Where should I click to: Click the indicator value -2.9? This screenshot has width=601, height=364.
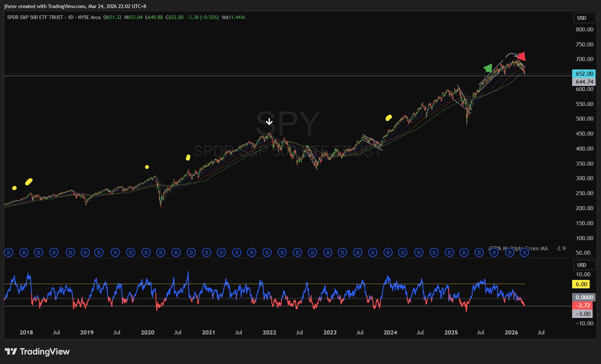(560, 249)
